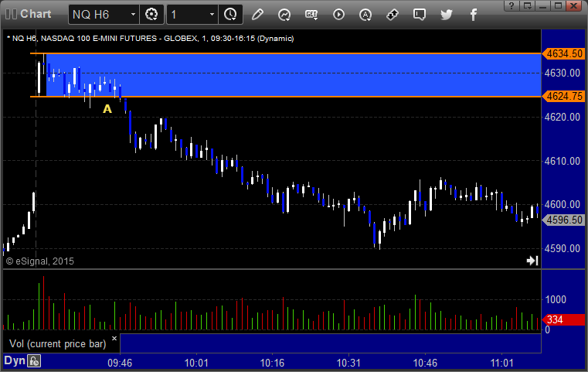
Task: Open the GET tools menu
Action: tap(311, 15)
